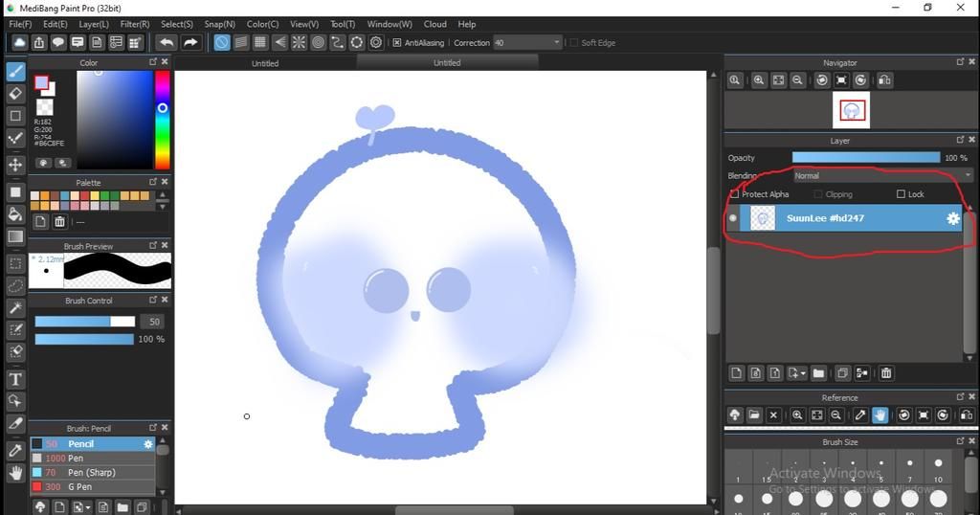Click the foreground color swatch
This screenshot has width=980, height=515.
click(x=41, y=83)
